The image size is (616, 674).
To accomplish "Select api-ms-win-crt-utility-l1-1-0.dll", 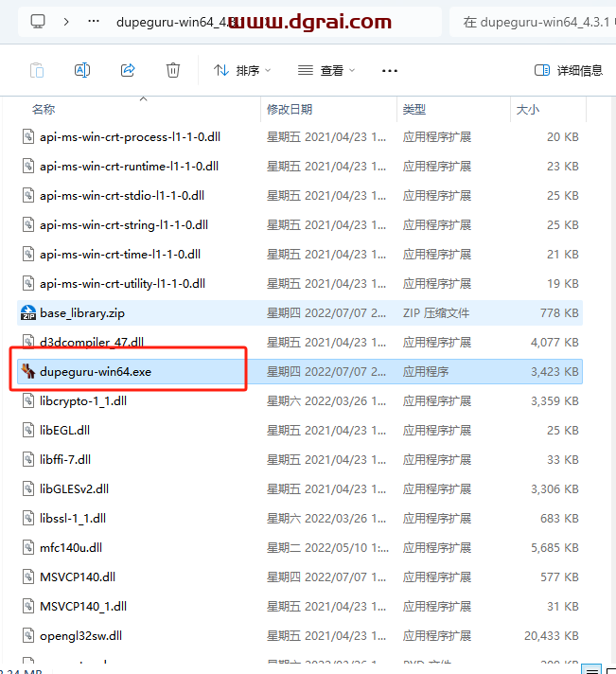I will coord(300,283).
